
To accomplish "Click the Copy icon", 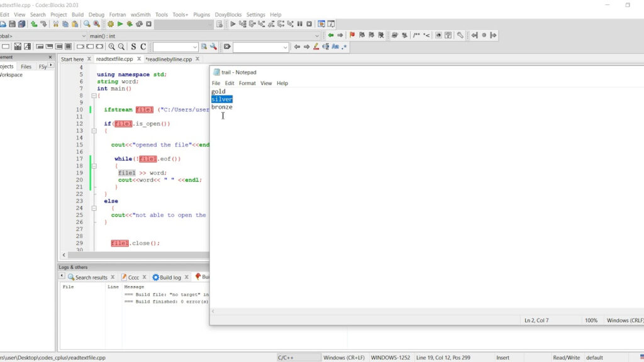I will tap(65, 25).
